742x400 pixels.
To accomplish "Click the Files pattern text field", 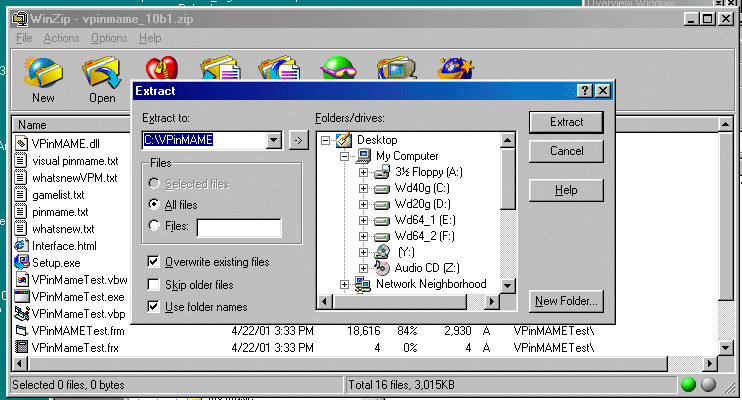I will tap(239, 227).
